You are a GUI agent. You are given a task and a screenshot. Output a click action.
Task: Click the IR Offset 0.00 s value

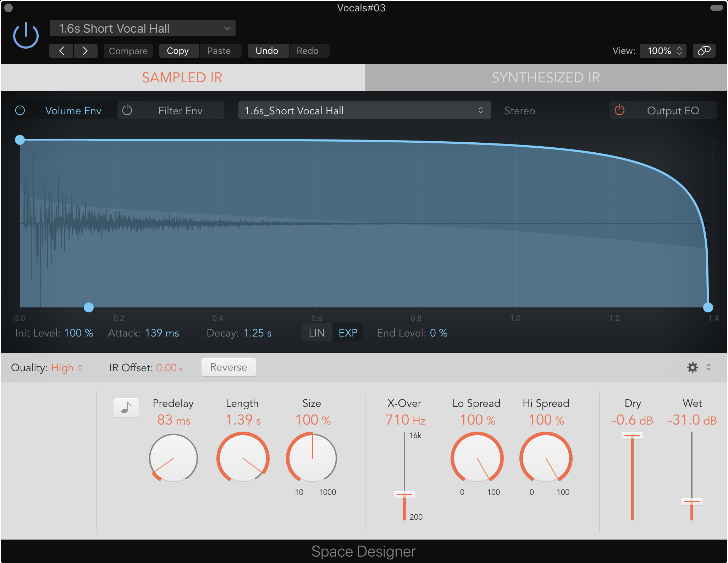[x=169, y=368]
